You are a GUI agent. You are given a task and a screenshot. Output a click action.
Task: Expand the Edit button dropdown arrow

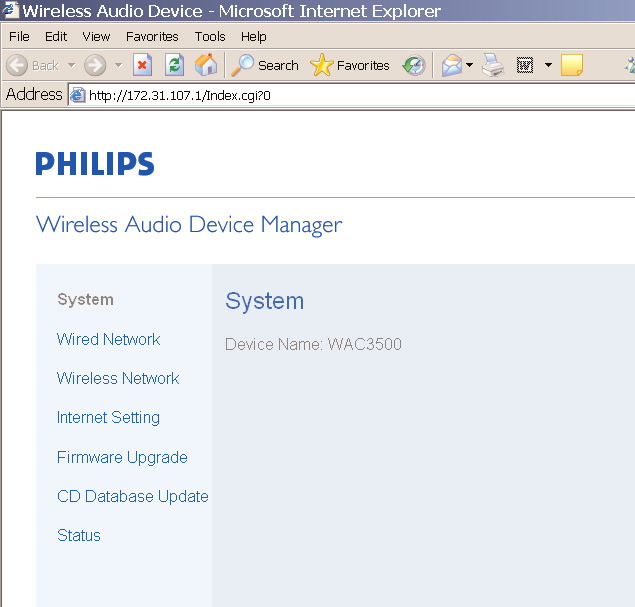(x=548, y=65)
